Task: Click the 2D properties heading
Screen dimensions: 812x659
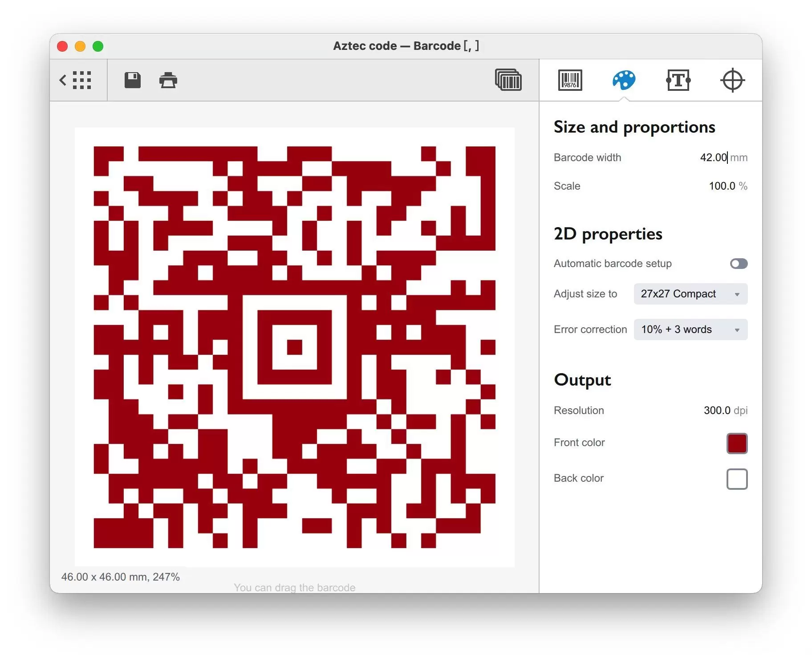Action: (x=608, y=234)
